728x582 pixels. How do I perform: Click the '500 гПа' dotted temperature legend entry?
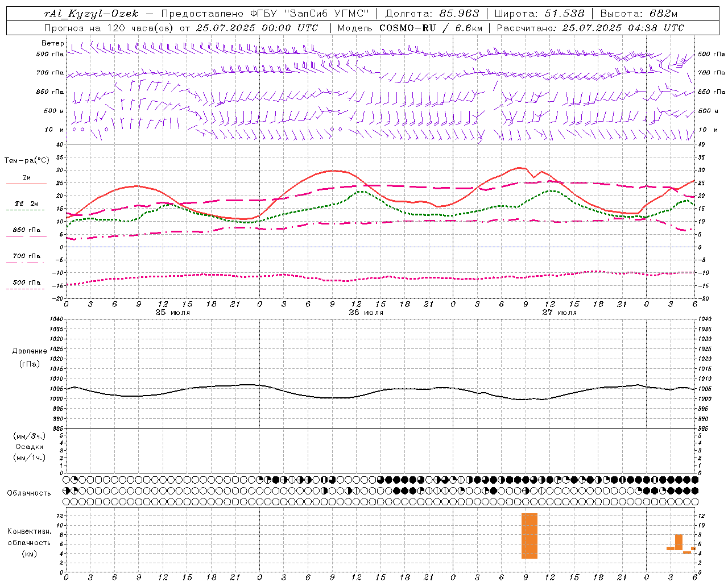26,285
